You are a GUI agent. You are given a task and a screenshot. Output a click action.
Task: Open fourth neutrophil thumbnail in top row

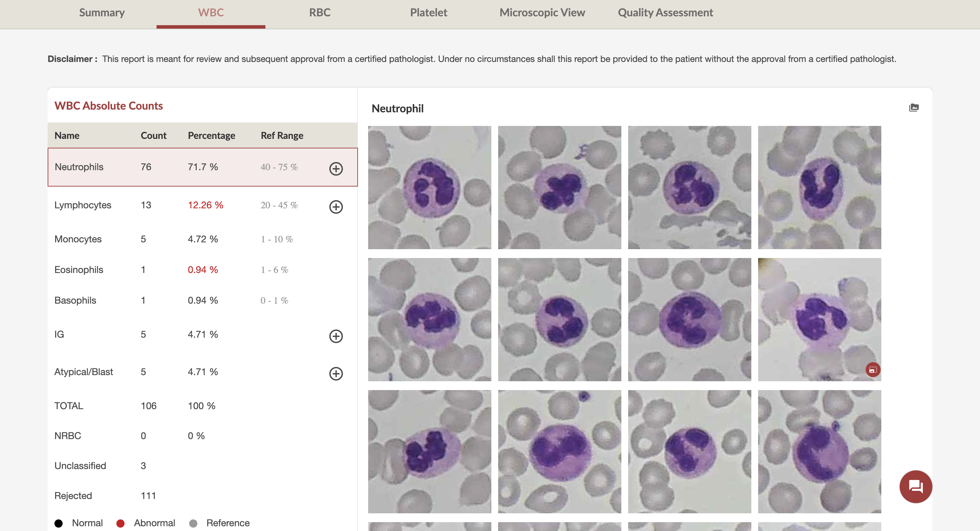(819, 188)
